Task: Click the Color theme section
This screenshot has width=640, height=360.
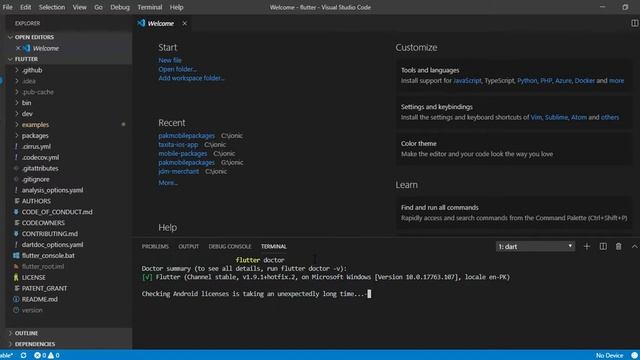Action: (x=513, y=149)
